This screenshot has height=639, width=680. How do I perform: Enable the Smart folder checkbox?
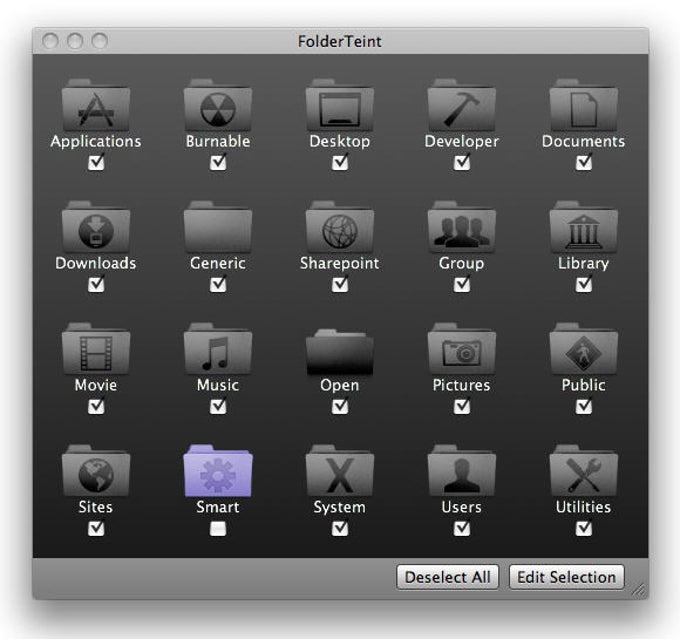[x=218, y=528]
